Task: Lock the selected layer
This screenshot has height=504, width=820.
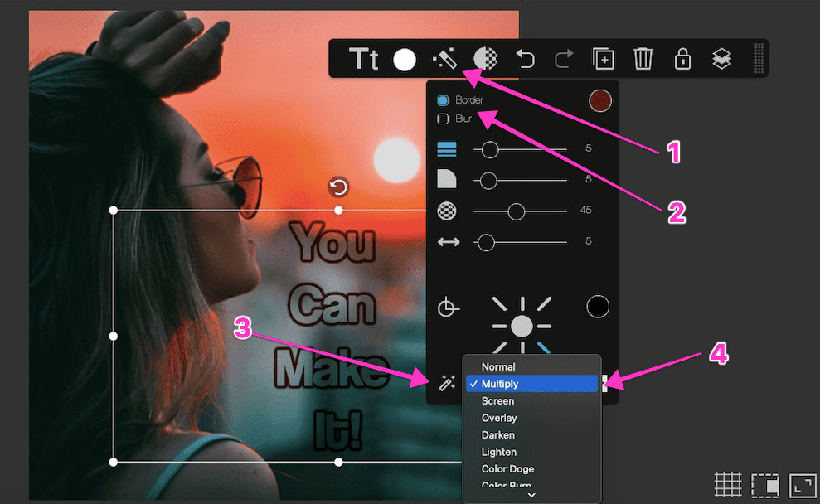Action: [x=682, y=59]
